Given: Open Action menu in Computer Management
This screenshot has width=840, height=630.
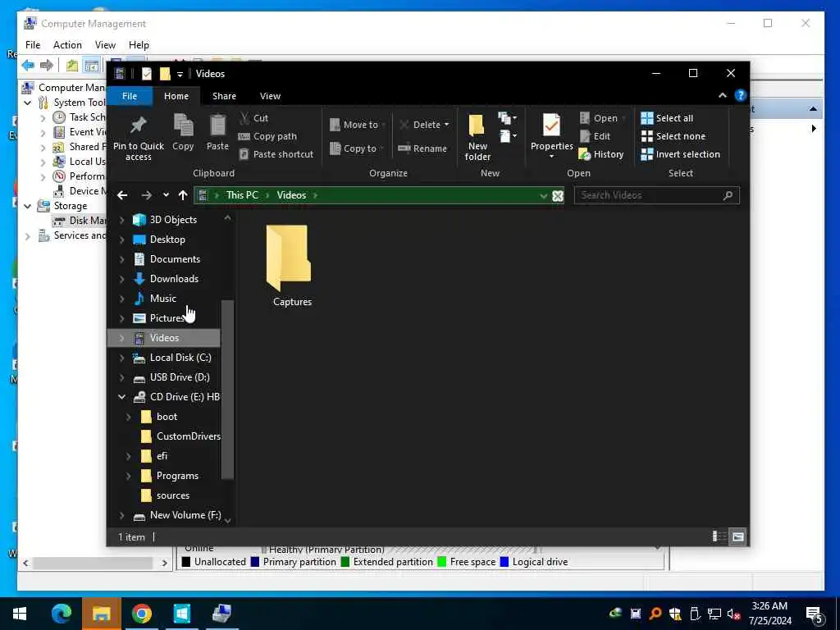Looking at the screenshot, I should point(67,45).
